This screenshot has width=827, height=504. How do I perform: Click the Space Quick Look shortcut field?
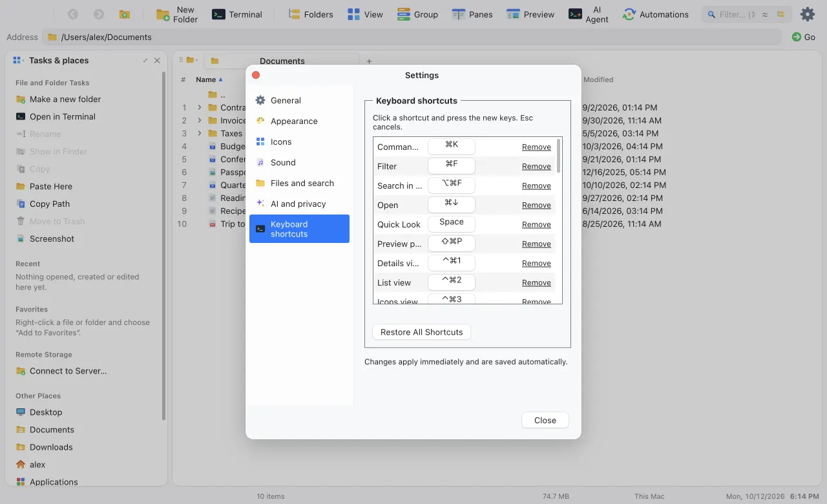452,224
